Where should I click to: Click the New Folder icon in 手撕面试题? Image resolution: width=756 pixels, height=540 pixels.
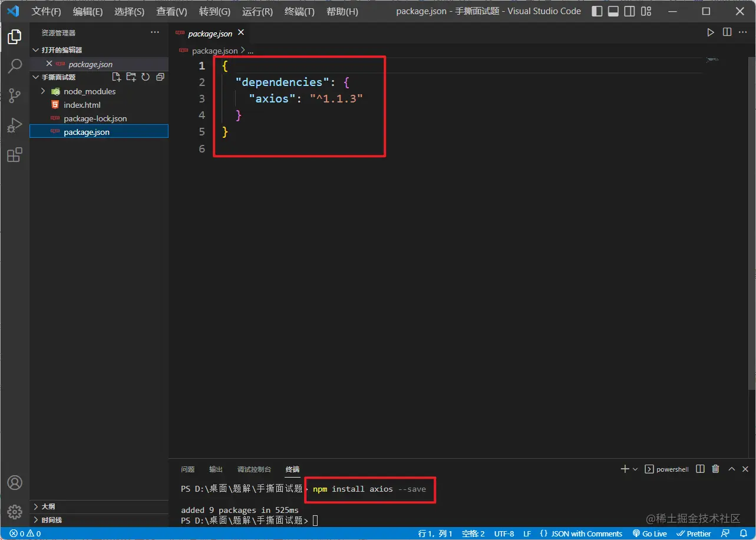click(x=131, y=77)
